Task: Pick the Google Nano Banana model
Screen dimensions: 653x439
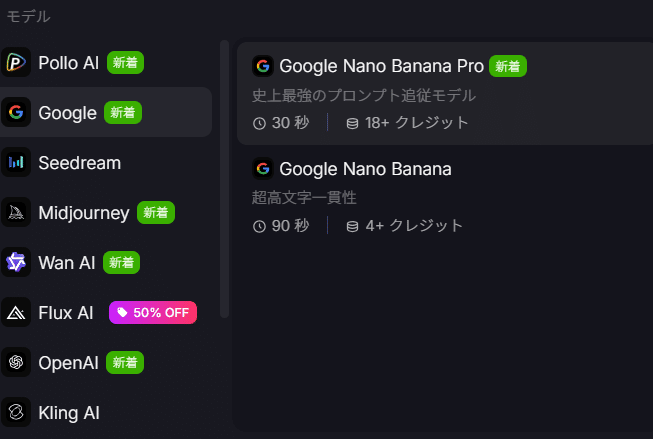Action: tap(365, 169)
